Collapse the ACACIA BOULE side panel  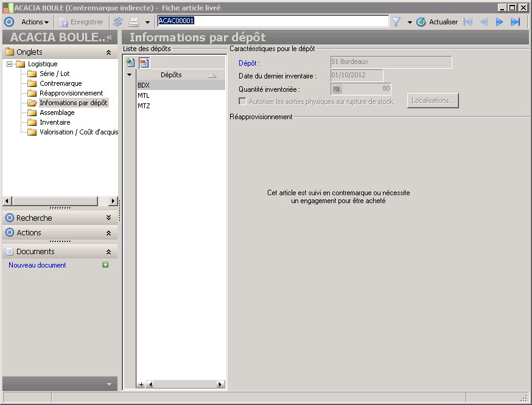pyautogui.click(x=109, y=37)
